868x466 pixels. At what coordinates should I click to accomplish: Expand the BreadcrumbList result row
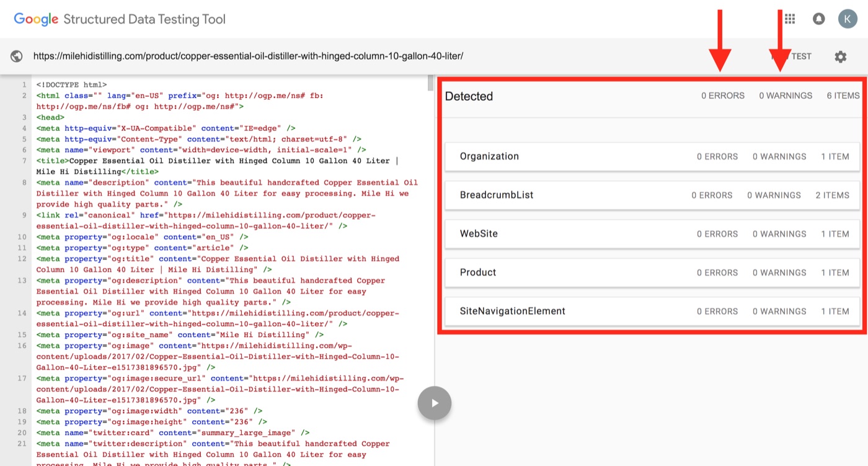click(x=652, y=195)
